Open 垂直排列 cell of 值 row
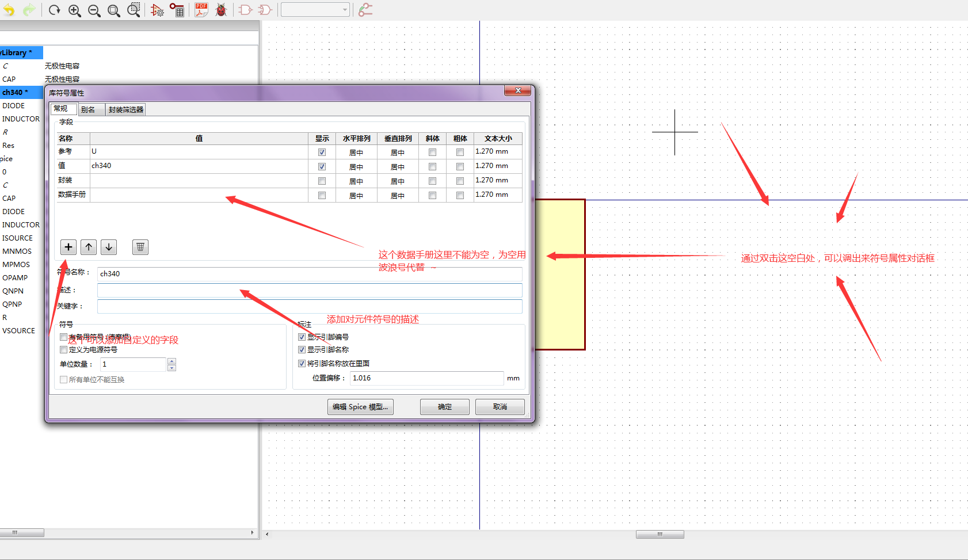The image size is (968, 560). (398, 167)
